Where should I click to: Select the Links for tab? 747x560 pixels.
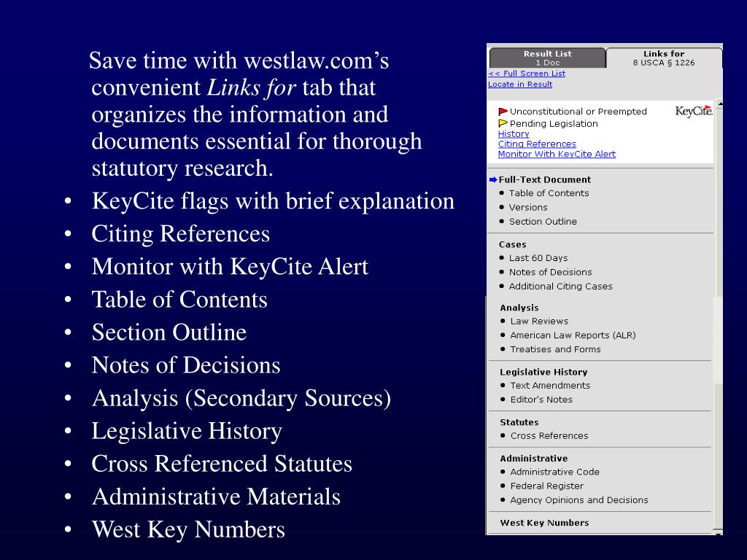click(x=664, y=58)
